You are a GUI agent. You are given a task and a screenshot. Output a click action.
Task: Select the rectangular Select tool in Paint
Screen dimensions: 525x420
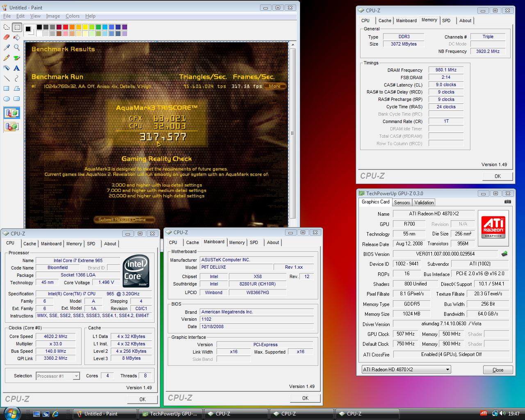[17, 27]
